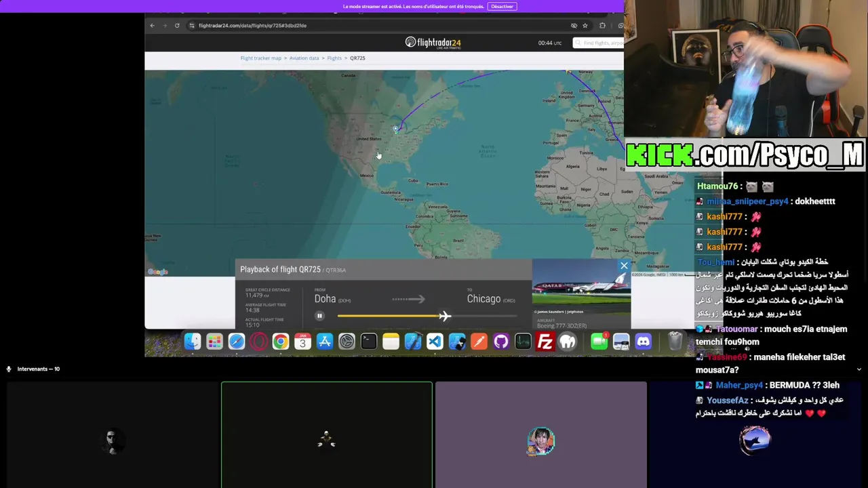The height and width of the screenshot is (488, 868).
Task: Open Preview app in the dock
Action: pyautogui.click(x=621, y=342)
